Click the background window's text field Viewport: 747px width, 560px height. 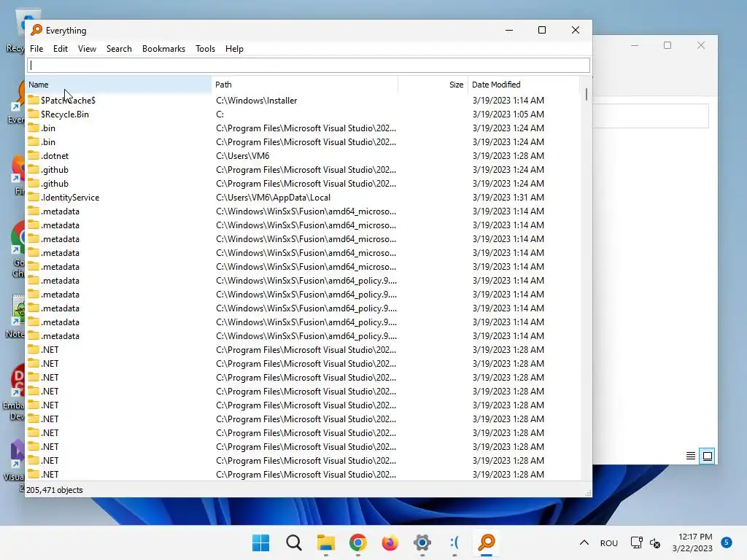651,116
